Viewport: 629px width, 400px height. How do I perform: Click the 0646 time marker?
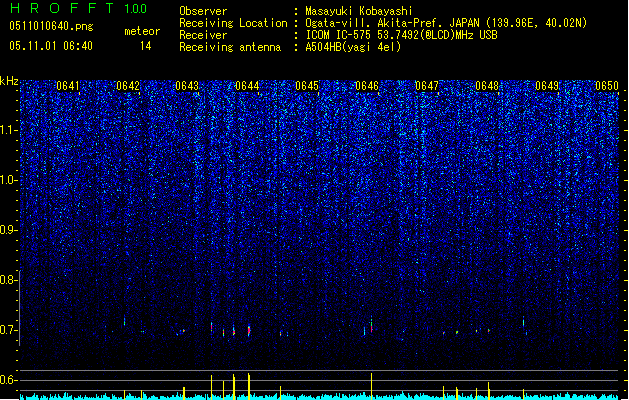pos(367,86)
